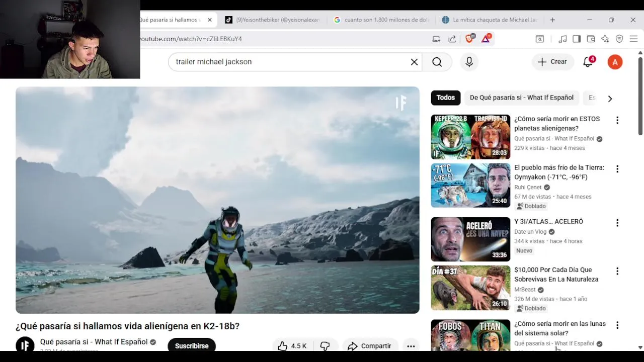Open Brave playlist music note icon
644x362 pixels.
pos(563,39)
